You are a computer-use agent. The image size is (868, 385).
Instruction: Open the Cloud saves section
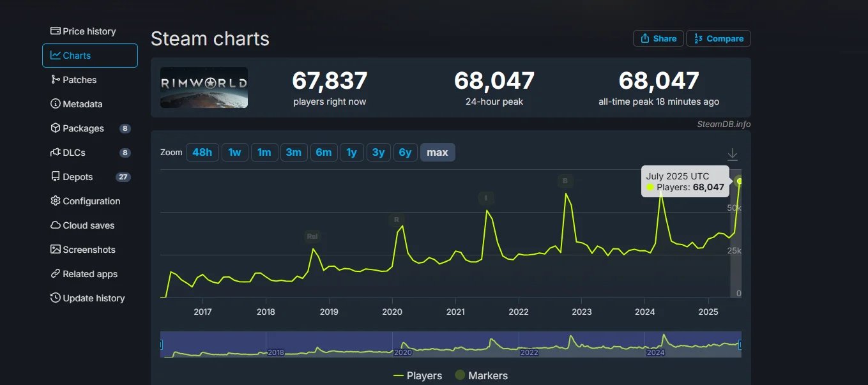[82, 225]
